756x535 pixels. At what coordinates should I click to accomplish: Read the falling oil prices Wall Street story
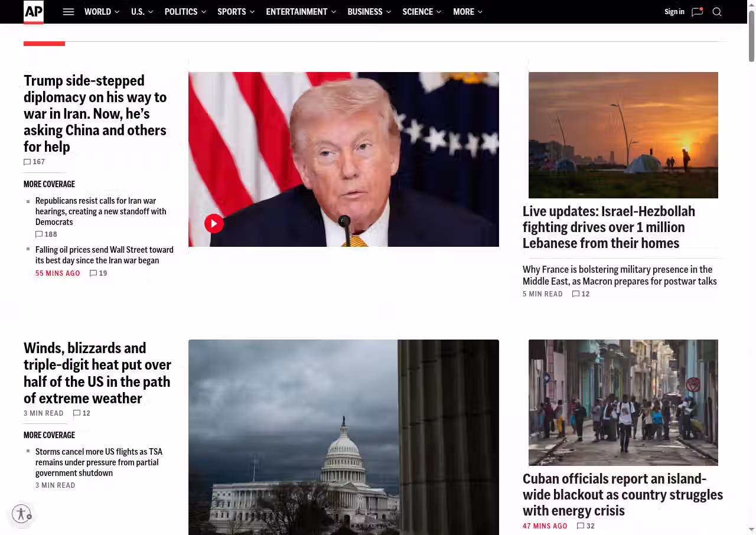104,255
